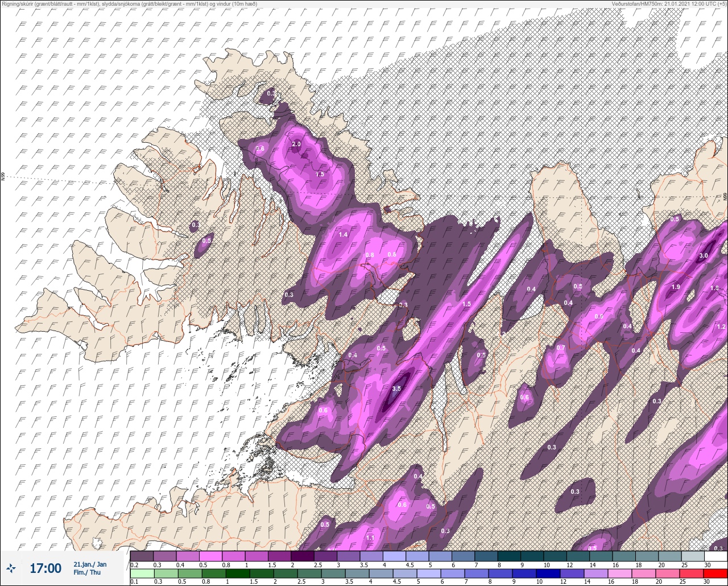Viewport: 728px width, 586px height.
Task: Click the 1.4 precipitation value on the map
Action: coord(343,234)
